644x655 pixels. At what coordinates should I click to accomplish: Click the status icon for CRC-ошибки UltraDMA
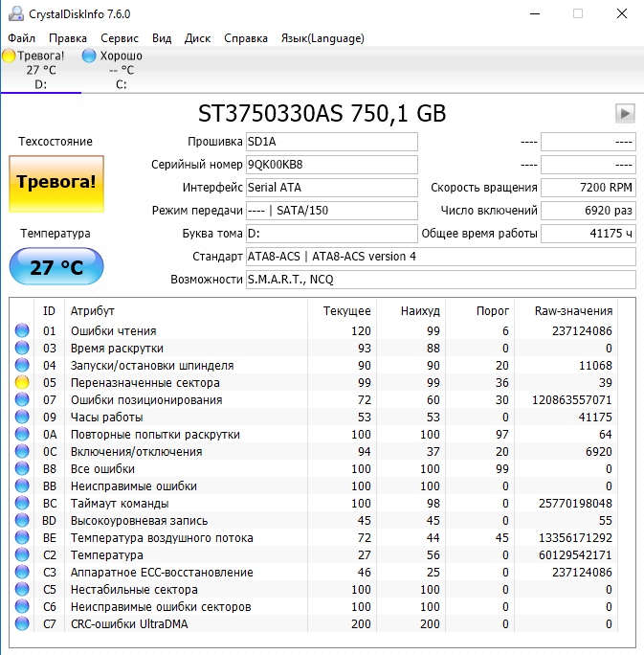(22, 623)
